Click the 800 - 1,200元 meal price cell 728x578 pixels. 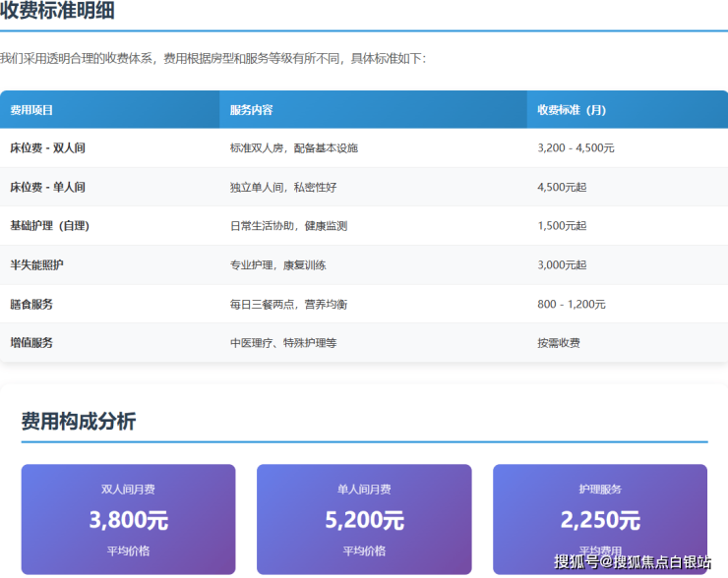(x=572, y=305)
